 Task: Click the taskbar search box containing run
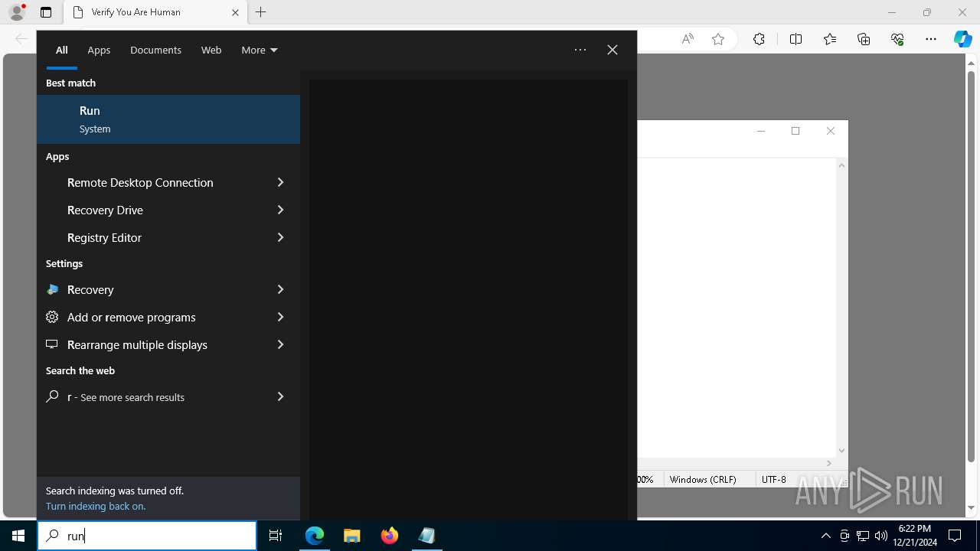coord(147,536)
